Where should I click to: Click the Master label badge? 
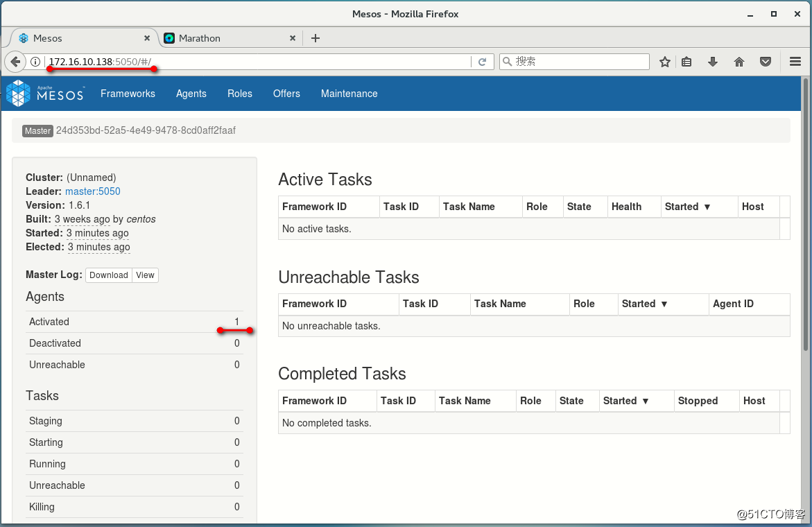[38, 131]
